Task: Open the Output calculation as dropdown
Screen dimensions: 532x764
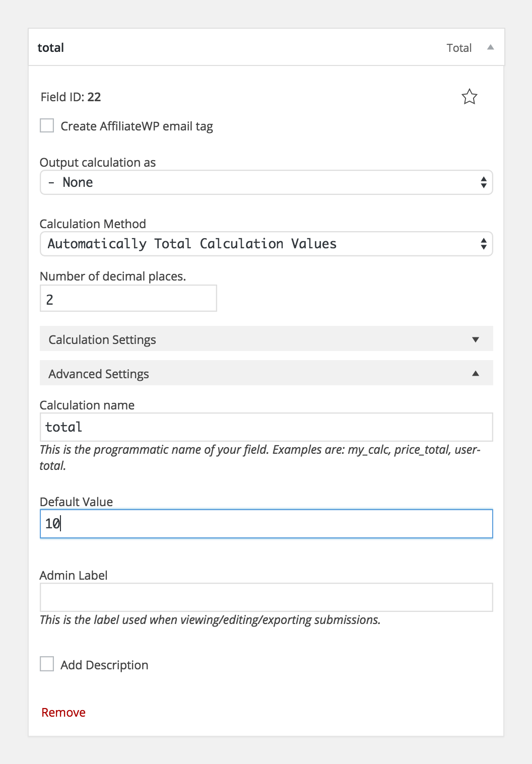Action: [x=266, y=182]
